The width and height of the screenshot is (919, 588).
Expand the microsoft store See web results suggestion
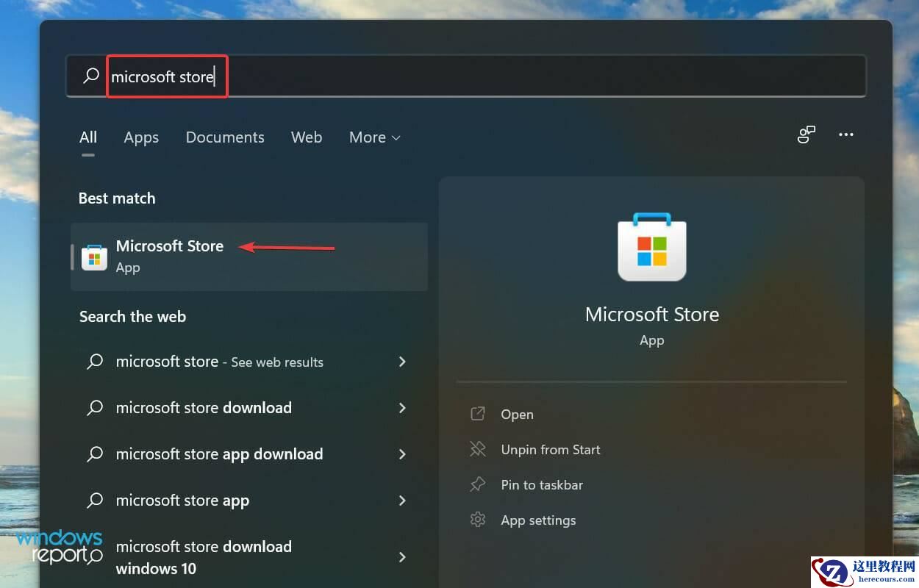402,362
